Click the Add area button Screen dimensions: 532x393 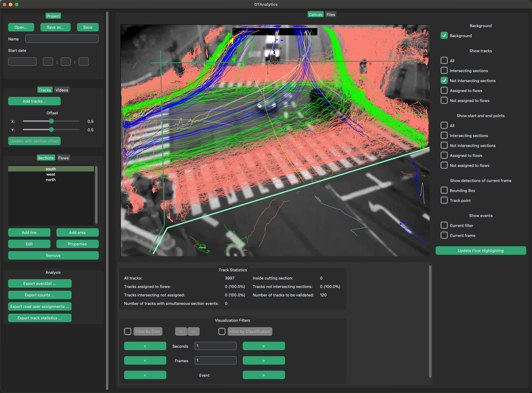(77, 232)
